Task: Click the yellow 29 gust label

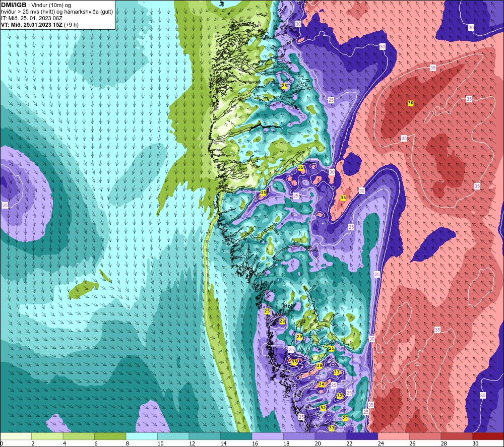Action: (299, 337)
